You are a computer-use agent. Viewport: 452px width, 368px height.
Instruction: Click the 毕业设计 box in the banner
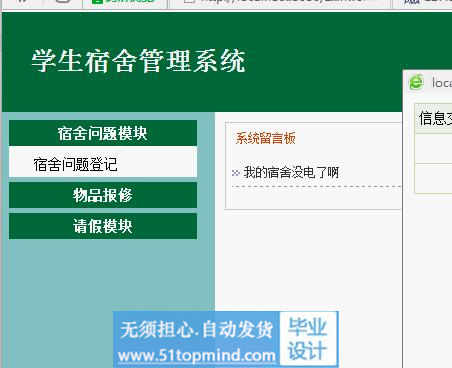[x=307, y=339]
